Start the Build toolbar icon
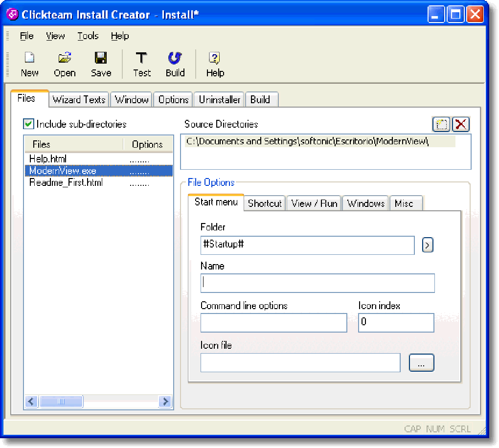499x448 pixels. point(175,65)
